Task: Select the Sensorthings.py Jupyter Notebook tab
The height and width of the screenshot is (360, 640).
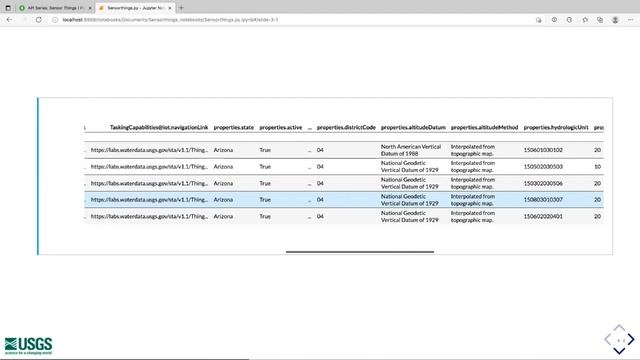Action: 135,8
